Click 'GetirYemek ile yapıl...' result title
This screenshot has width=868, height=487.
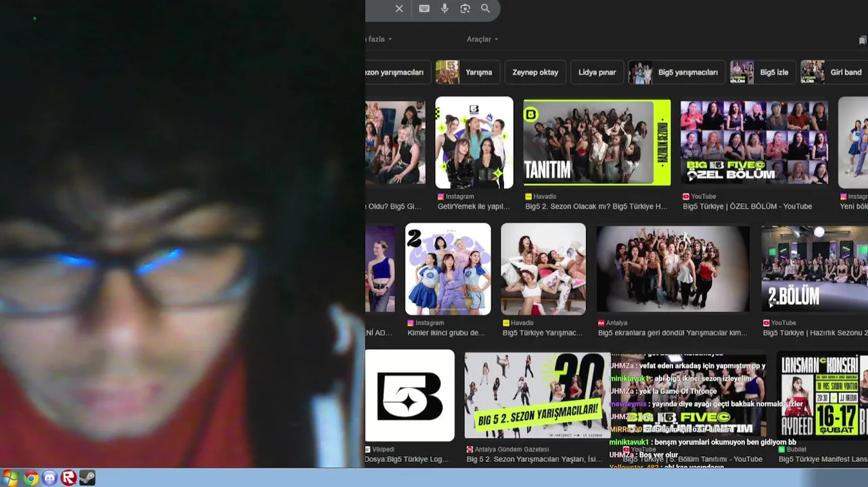tap(474, 206)
